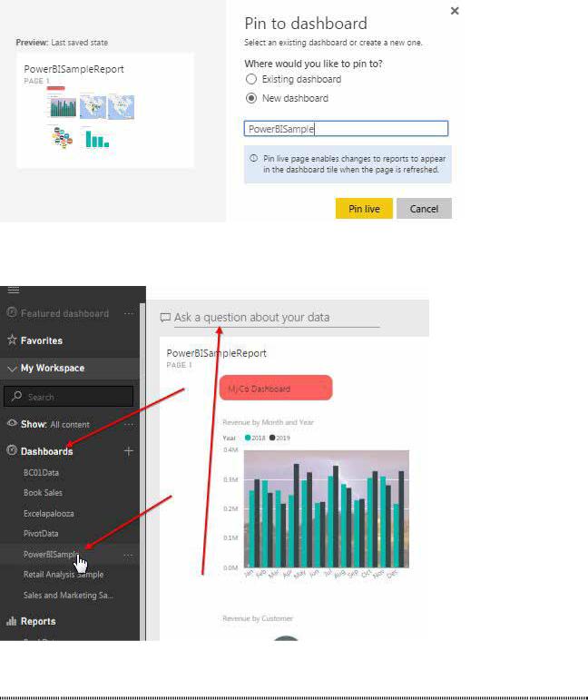The height and width of the screenshot is (700, 588).
Task: Select the Existing dashboard radio button
Action: click(251, 79)
